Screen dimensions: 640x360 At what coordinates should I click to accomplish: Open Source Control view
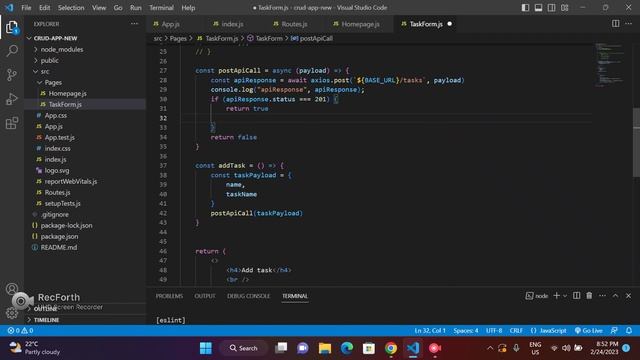12,75
